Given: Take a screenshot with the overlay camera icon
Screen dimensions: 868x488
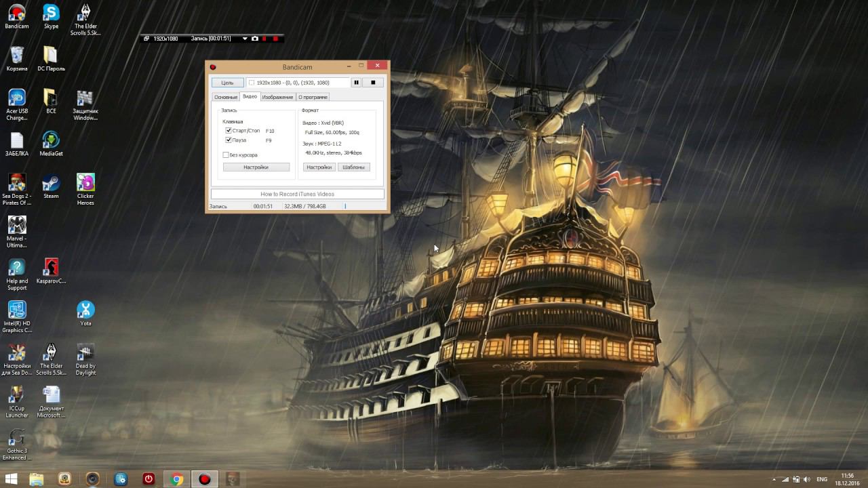Looking at the screenshot, I should tap(255, 39).
